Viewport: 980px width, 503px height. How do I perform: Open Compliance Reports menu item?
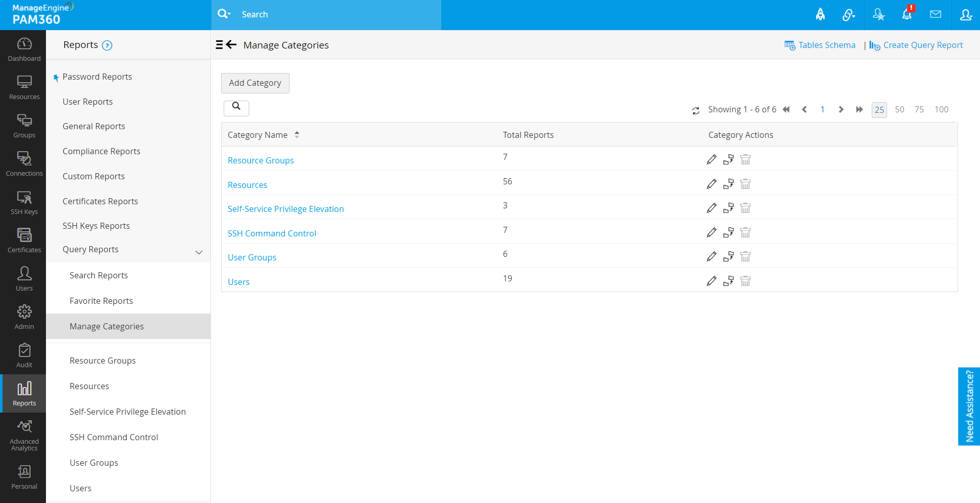[x=101, y=151]
